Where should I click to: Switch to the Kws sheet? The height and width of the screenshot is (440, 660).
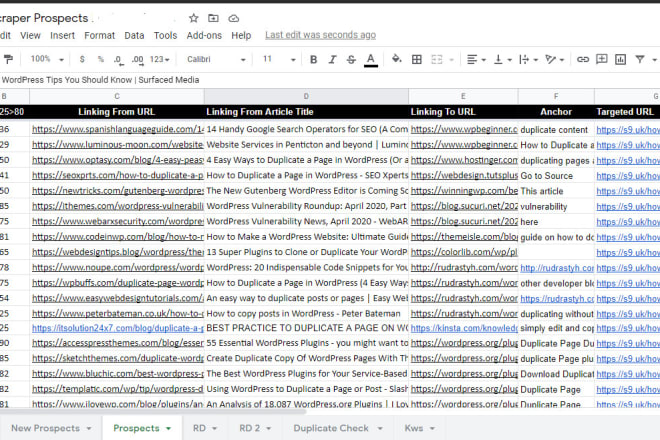[414, 428]
